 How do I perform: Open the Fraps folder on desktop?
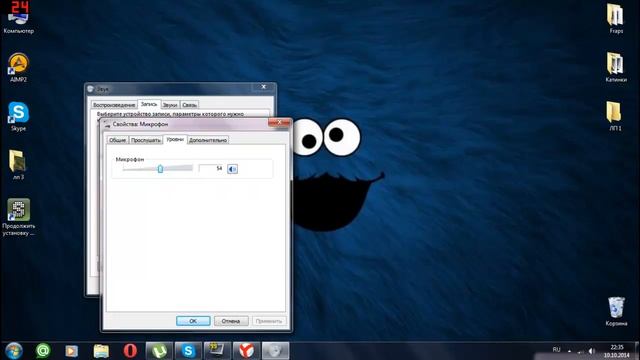pyautogui.click(x=616, y=18)
